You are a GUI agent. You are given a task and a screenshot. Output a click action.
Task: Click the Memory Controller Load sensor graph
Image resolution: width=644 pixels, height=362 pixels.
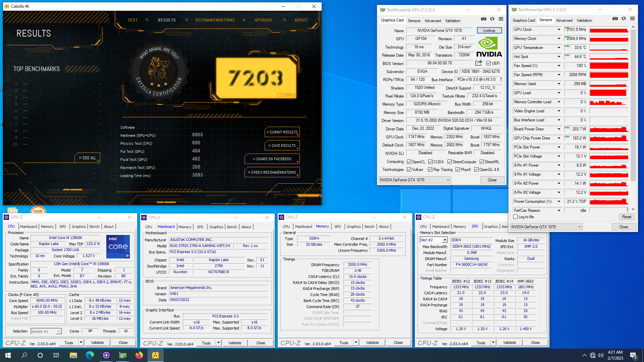coord(609,102)
